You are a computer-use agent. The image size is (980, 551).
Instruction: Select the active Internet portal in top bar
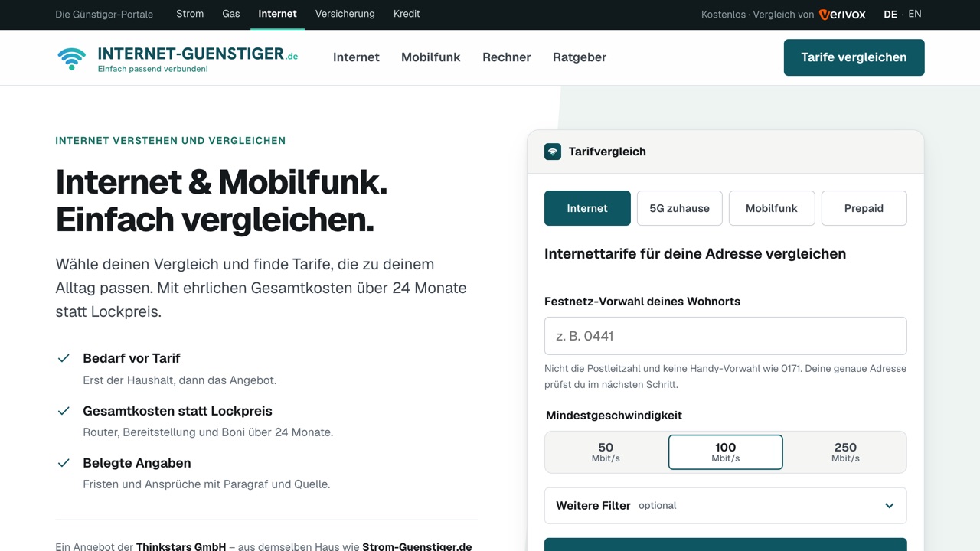[x=277, y=14]
